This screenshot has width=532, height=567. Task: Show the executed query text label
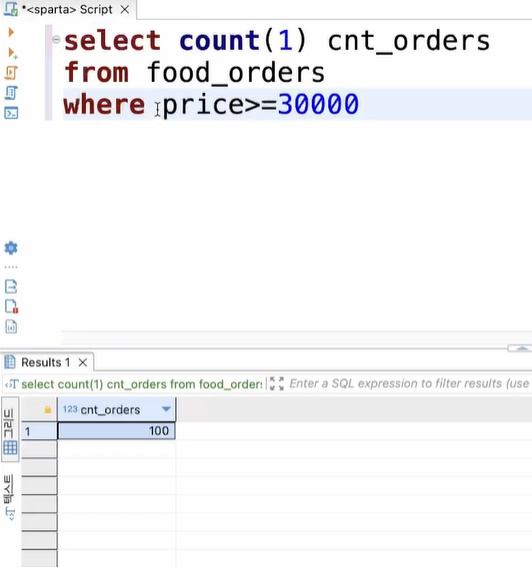(x=141, y=384)
